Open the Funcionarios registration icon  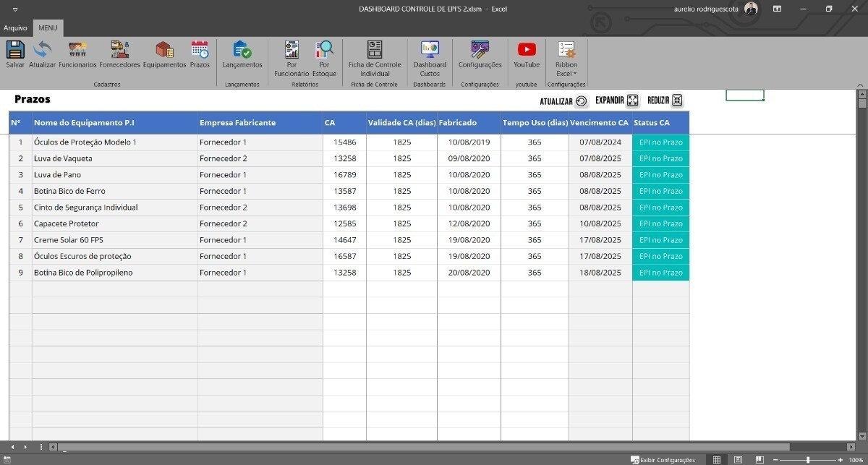tap(77, 50)
